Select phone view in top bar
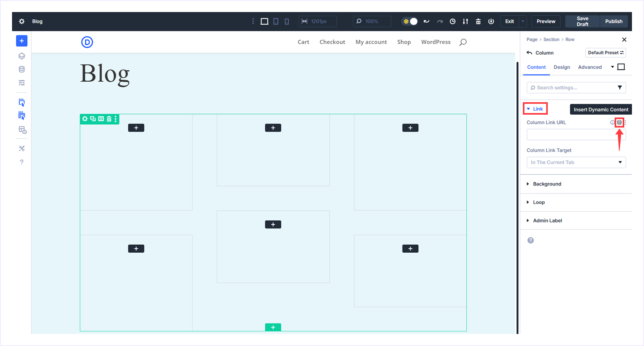This screenshot has width=644, height=346. tap(287, 21)
